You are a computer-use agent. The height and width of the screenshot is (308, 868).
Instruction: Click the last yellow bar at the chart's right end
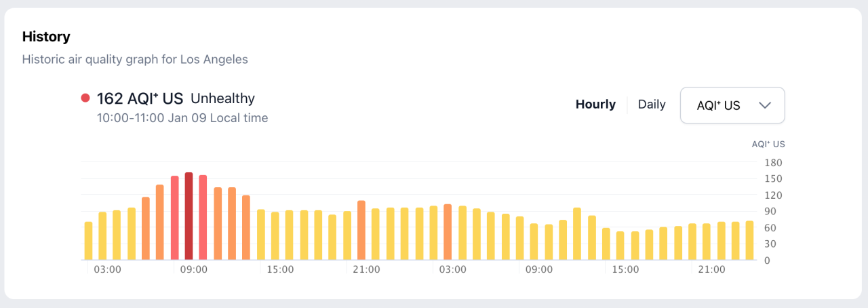(749, 240)
